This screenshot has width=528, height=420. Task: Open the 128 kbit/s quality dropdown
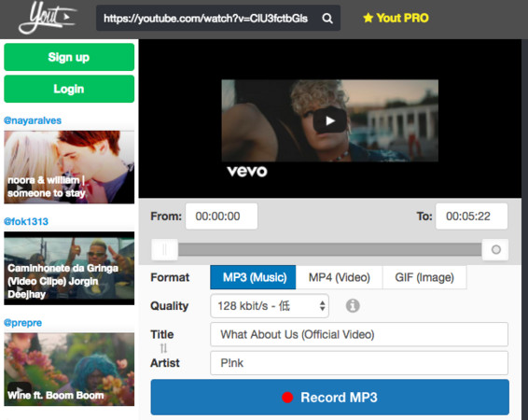[x=270, y=306]
